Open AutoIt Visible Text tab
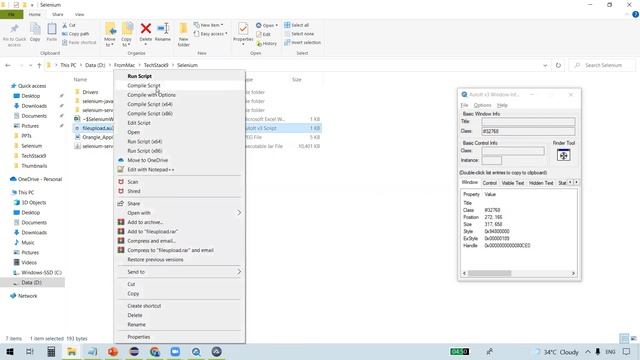This screenshot has height=360, width=640. (513, 183)
